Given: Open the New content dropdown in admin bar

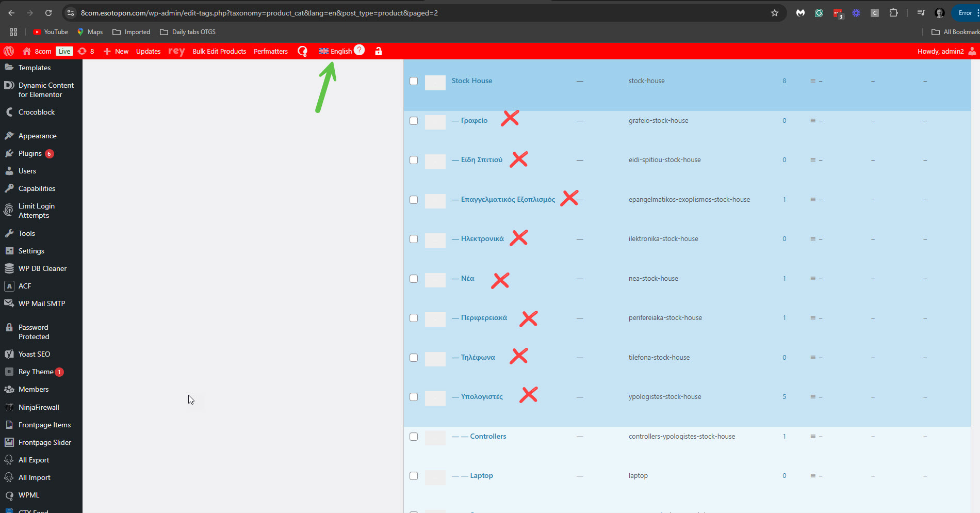Looking at the screenshot, I should coord(116,51).
